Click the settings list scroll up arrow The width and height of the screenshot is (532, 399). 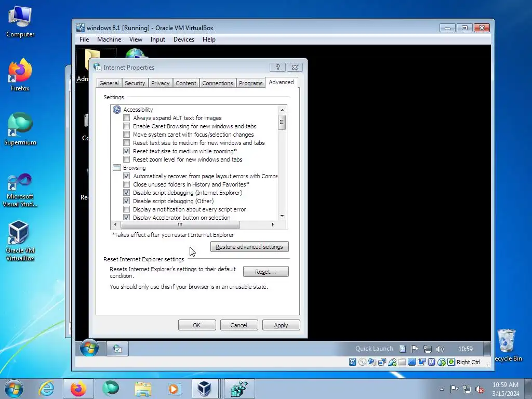pos(282,110)
